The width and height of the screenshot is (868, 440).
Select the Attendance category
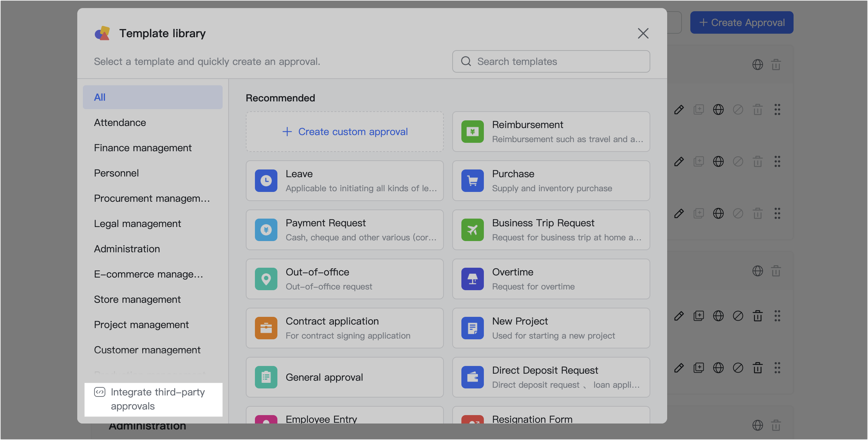coord(120,122)
